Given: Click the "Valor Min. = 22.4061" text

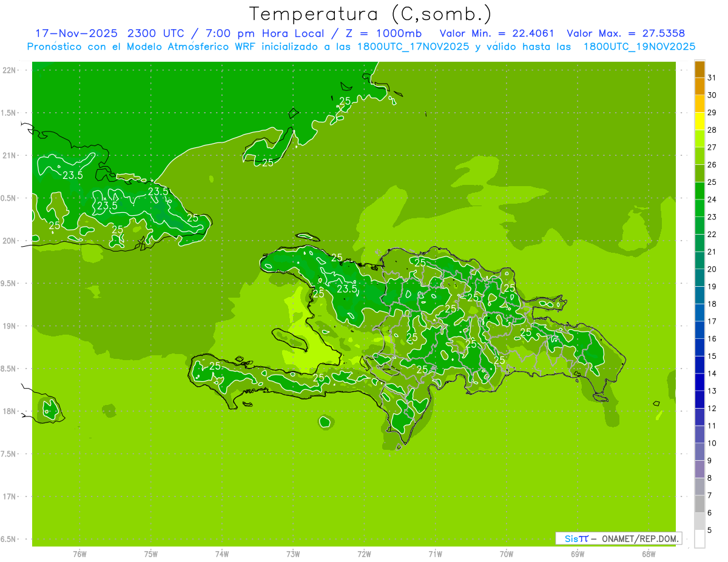Looking at the screenshot, I should coord(496,33).
